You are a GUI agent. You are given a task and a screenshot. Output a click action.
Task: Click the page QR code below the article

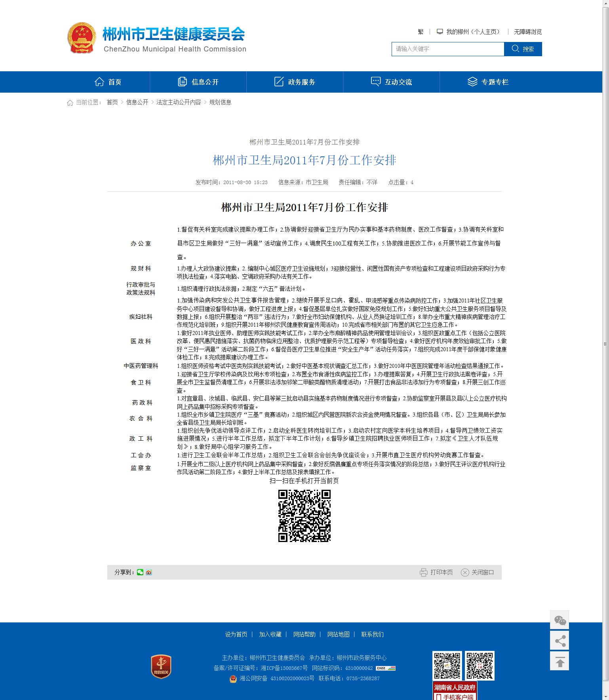pyautogui.click(x=304, y=516)
